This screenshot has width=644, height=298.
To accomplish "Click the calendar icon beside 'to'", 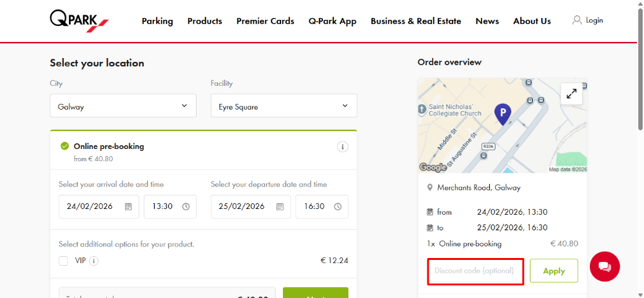I will (430, 228).
